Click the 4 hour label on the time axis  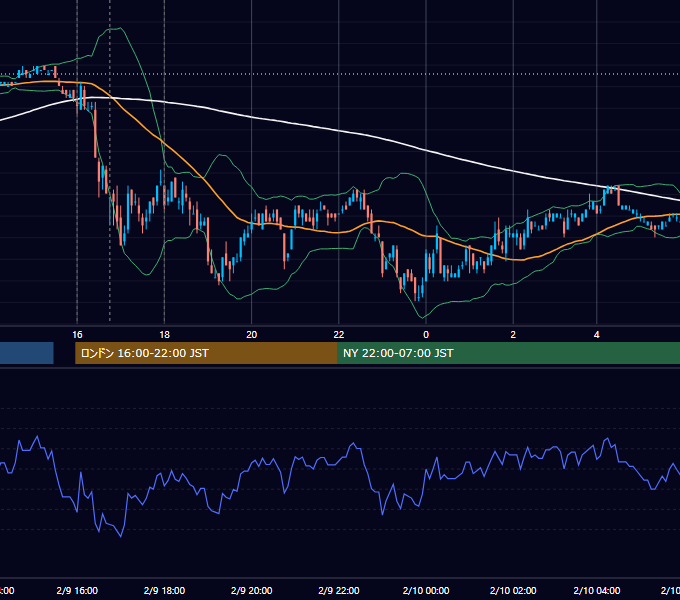(597, 335)
